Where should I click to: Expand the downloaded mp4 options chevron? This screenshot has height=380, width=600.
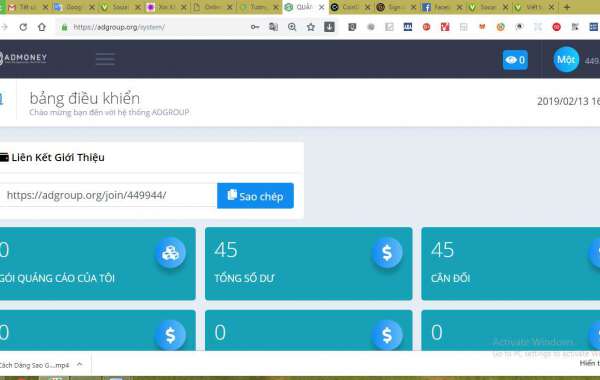pyautogui.click(x=80, y=364)
